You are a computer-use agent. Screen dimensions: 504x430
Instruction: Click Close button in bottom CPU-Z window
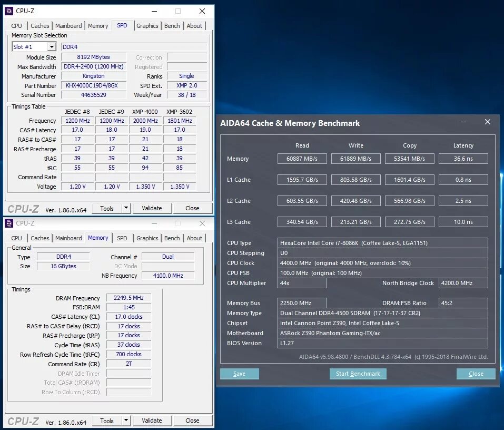coord(192,421)
